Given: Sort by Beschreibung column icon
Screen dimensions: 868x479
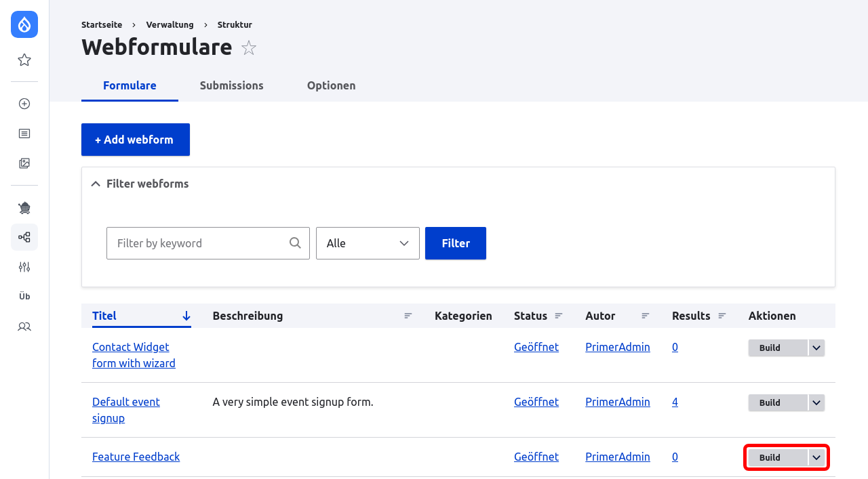Looking at the screenshot, I should (x=408, y=316).
